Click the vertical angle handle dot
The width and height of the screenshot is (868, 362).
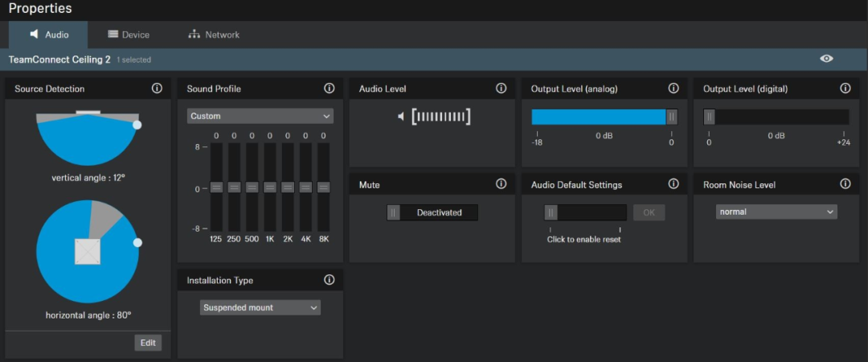click(x=137, y=125)
